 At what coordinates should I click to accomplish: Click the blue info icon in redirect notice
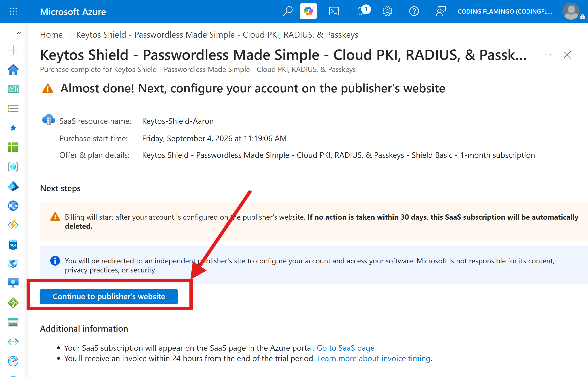55,261
